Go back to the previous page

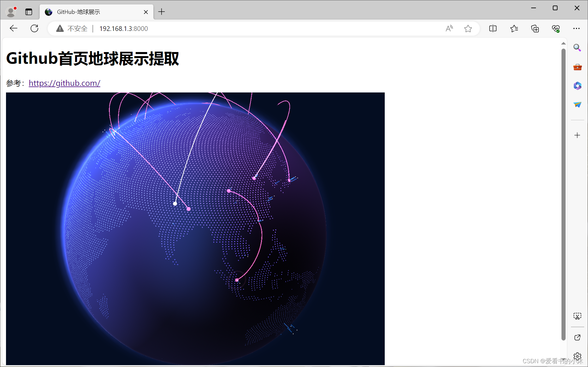(x=14, y=28)
